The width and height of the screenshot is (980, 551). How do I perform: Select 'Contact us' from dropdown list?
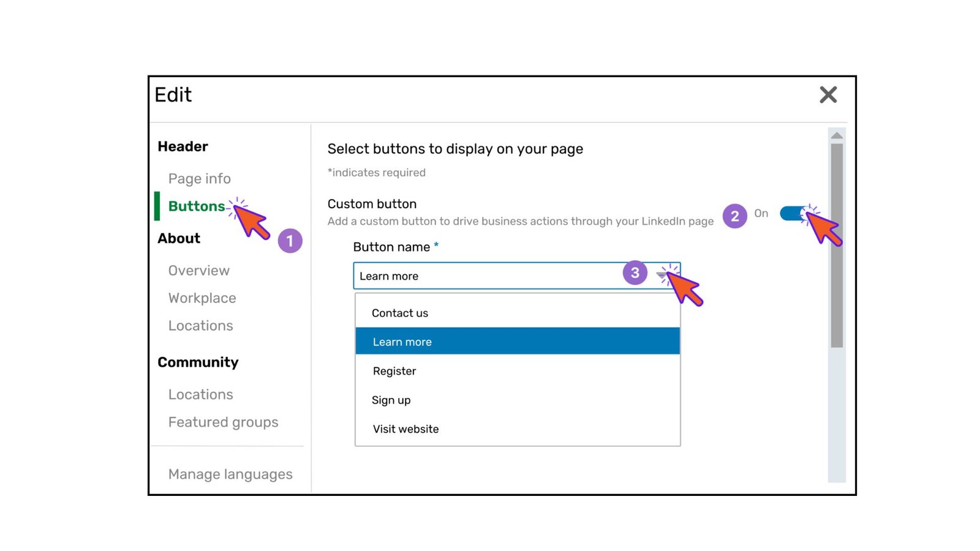click(400, 313)
